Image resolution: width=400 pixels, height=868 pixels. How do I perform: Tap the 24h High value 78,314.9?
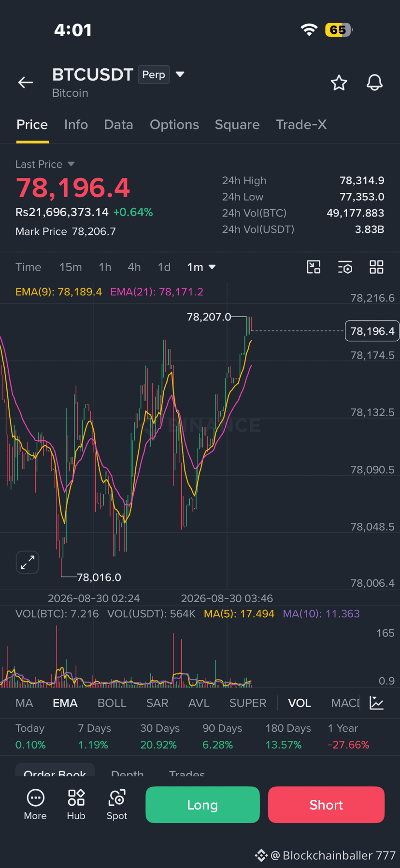pos(362,181)
